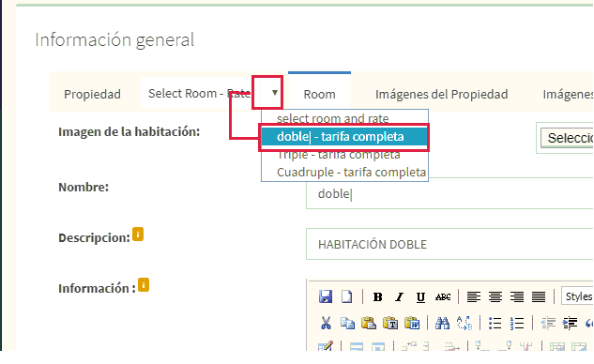Click the info icon beside Descripcion
The image size is (594, 364).
pos(138,235)
